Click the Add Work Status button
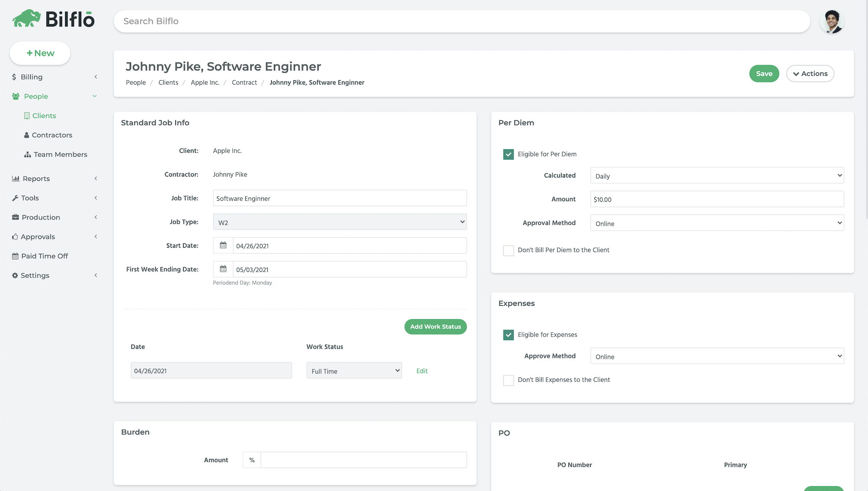 click(x=435, y=327)
